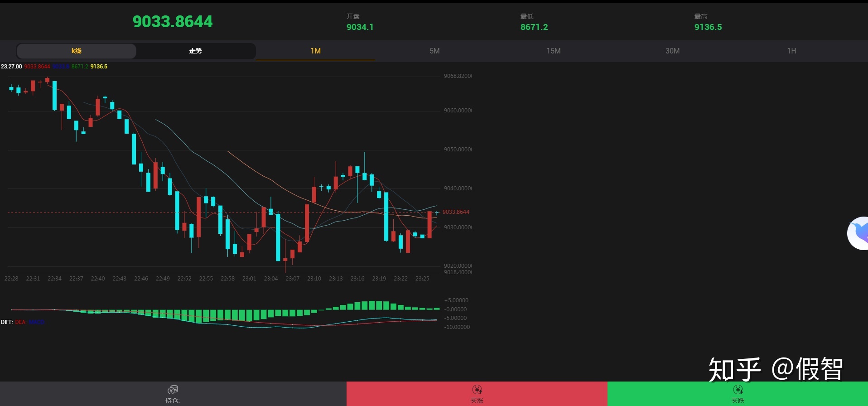868x406 pixels.
Task: Click the 9050.0000 y-axis label
Action: coord(458,150)
